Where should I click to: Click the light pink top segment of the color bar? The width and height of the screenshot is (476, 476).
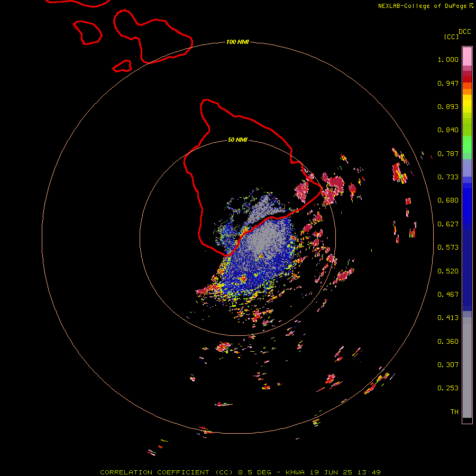[x=467, y=56]
